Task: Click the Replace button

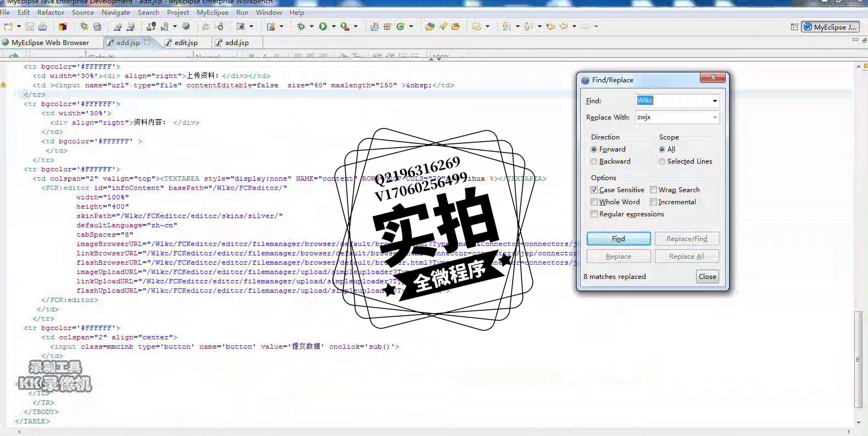Action: tap(619, 256)
